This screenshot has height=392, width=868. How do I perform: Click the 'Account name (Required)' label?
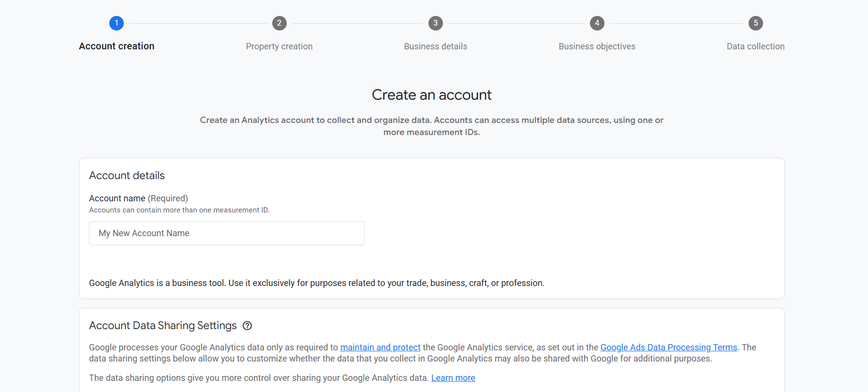pyautogui.click(x=138, y=198)
